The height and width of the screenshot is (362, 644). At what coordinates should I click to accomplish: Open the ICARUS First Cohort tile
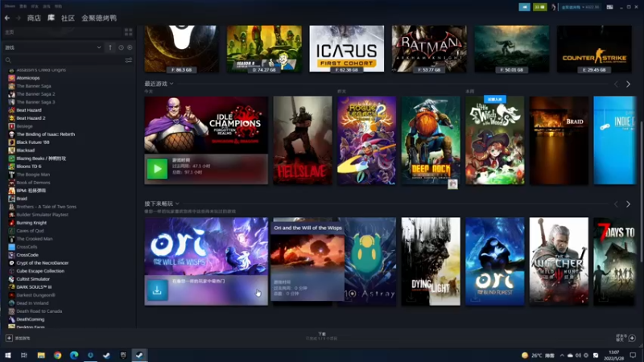347,48
